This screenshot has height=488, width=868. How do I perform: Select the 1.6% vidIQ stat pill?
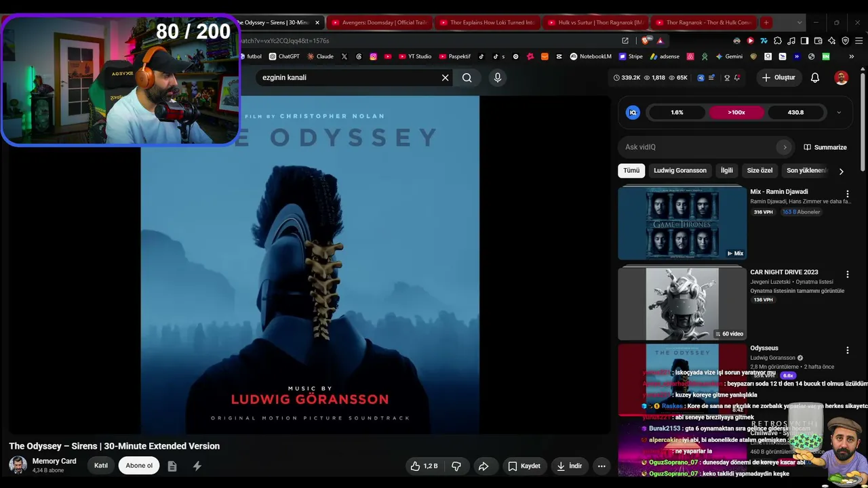click(677, 113)
